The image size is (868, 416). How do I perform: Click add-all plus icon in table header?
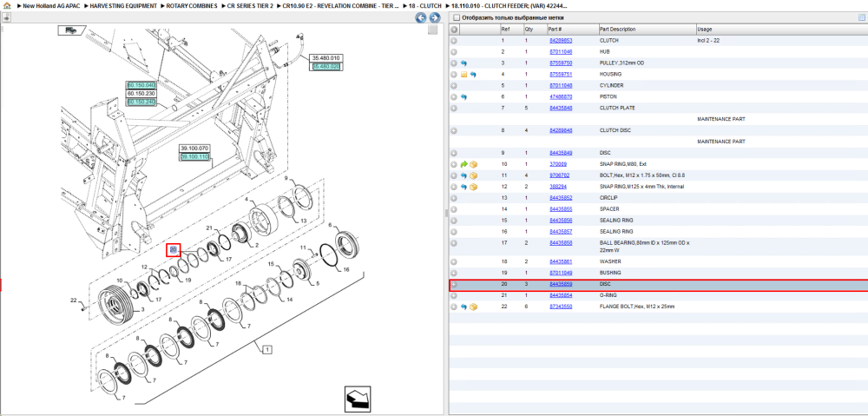(x=454, y=30)
